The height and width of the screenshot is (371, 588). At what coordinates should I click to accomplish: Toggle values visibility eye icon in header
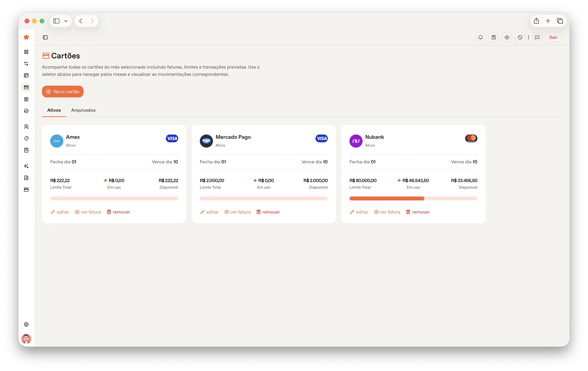click(x=507, y=37)
